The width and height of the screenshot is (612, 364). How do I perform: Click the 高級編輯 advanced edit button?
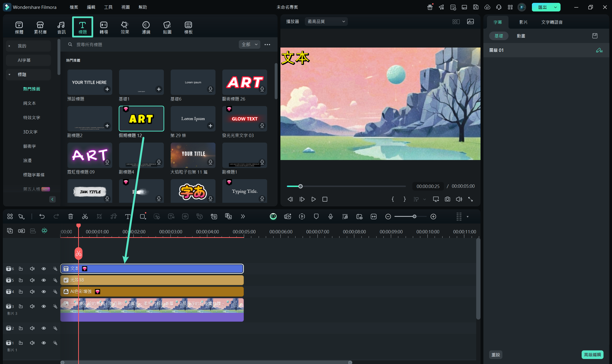click(x=592, y=354)
